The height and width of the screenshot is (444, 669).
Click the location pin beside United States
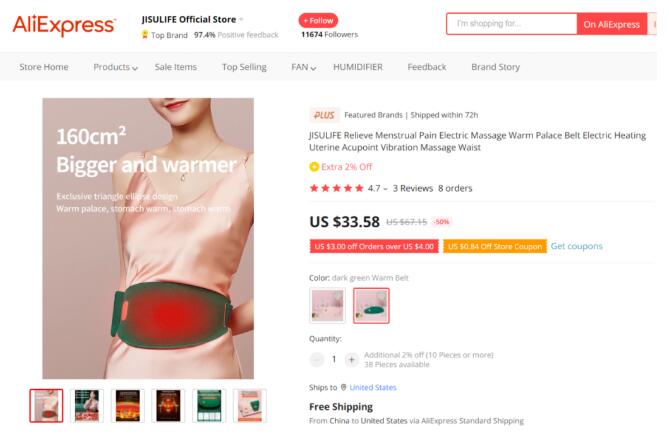[x=343, y=387]
